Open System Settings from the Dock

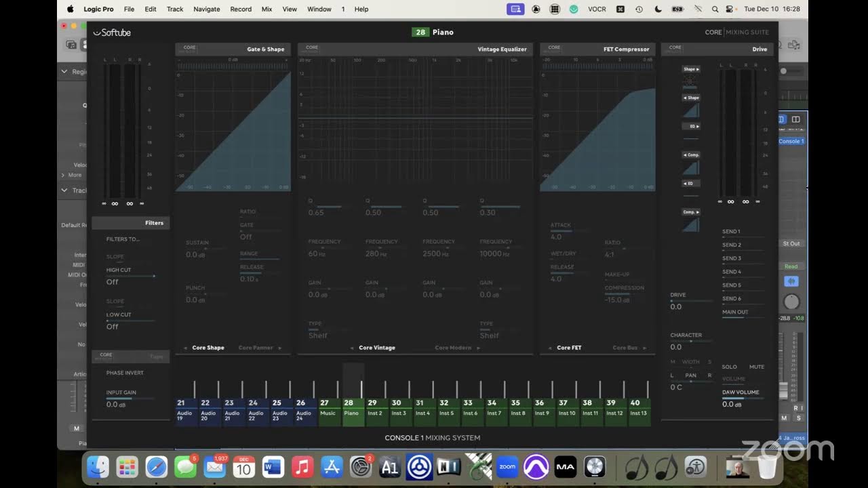[361, 466]
